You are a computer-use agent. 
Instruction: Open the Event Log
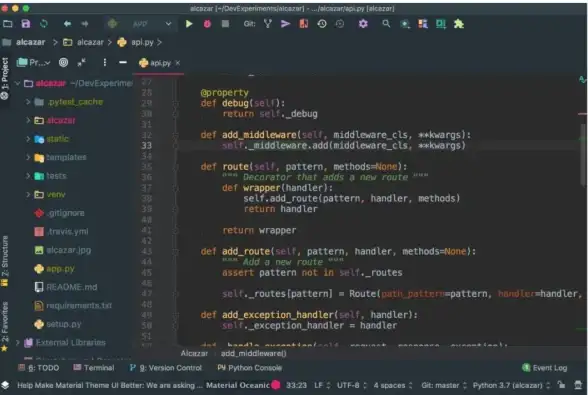[544, 368]
